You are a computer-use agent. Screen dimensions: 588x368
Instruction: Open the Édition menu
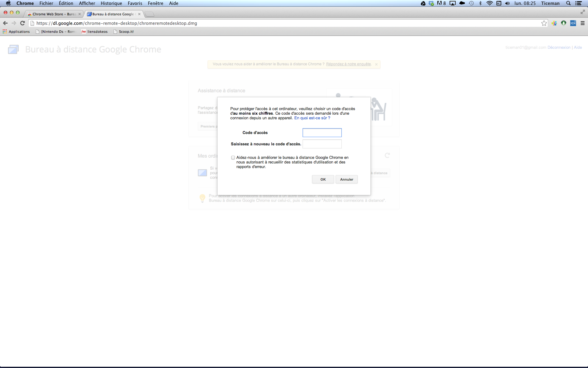(x=66, y=3)
